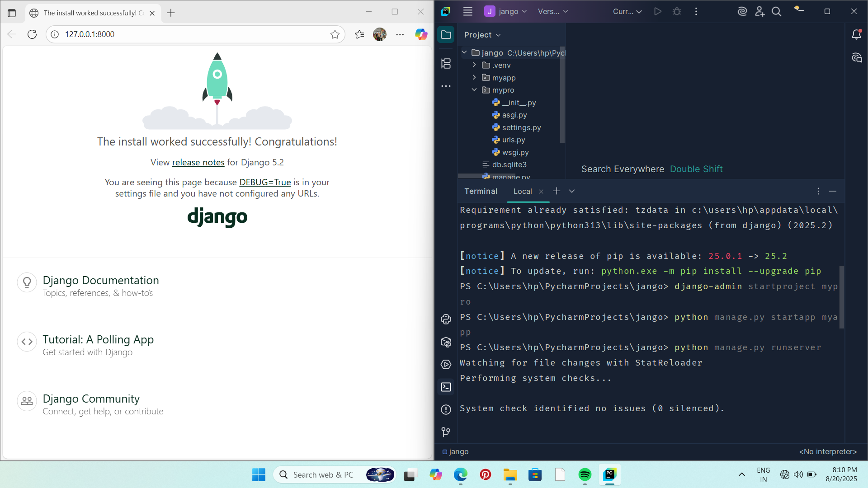Click Search Everywhere magnifier icon

tap(776, 11)
